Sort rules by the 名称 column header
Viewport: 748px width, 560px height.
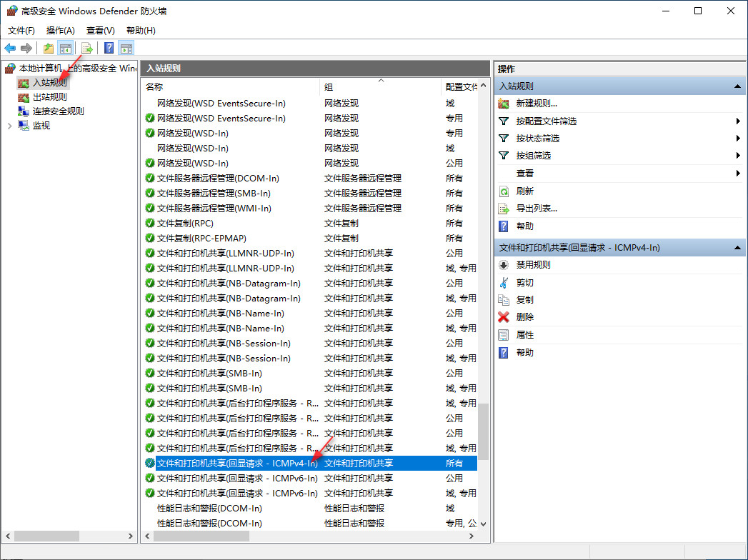pos(231,87)
